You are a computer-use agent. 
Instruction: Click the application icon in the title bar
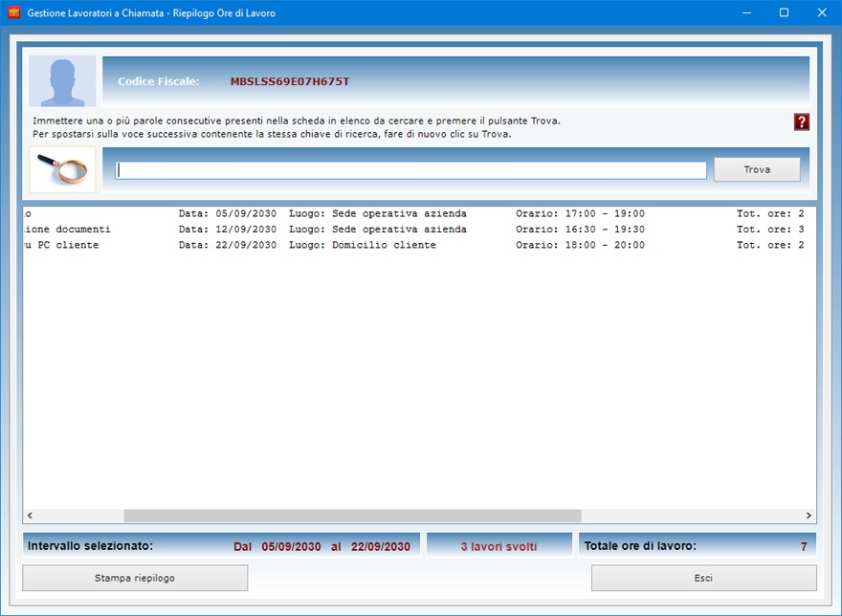[x=13, y=13]
